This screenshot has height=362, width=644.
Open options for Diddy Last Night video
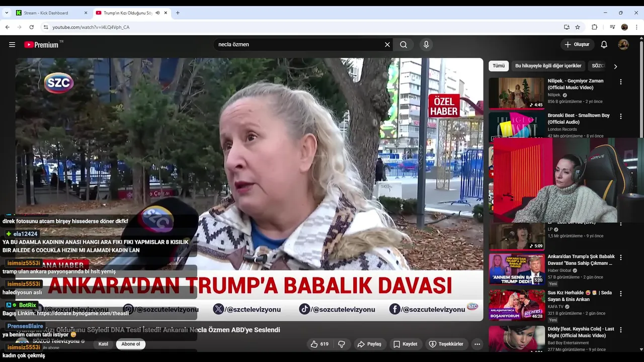click(x=620, y=329)
